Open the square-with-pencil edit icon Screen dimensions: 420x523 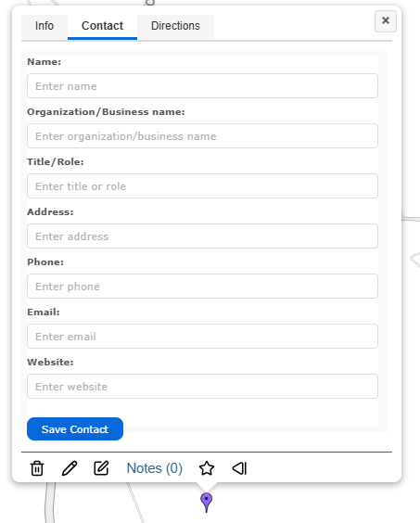(x=101, y=468)
